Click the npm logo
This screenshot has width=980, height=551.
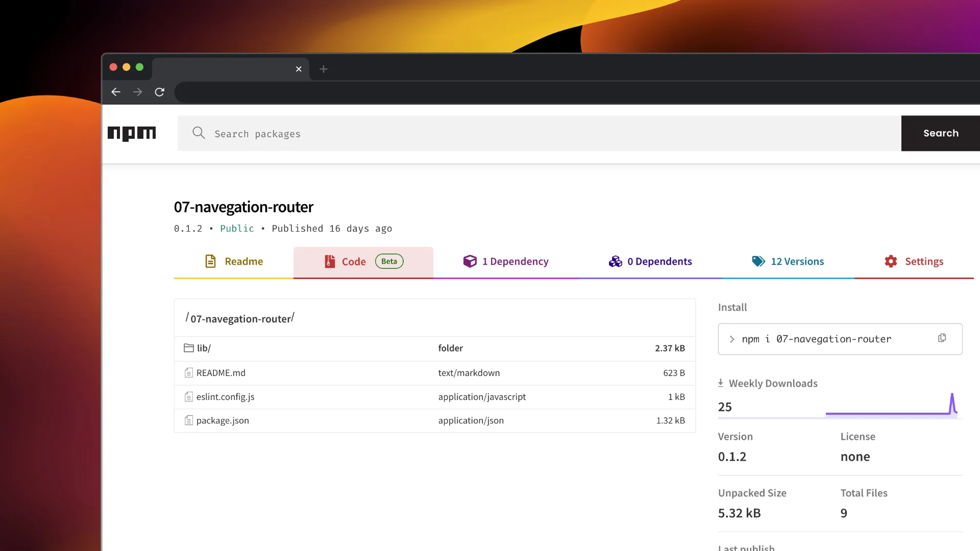click(132, 133)
